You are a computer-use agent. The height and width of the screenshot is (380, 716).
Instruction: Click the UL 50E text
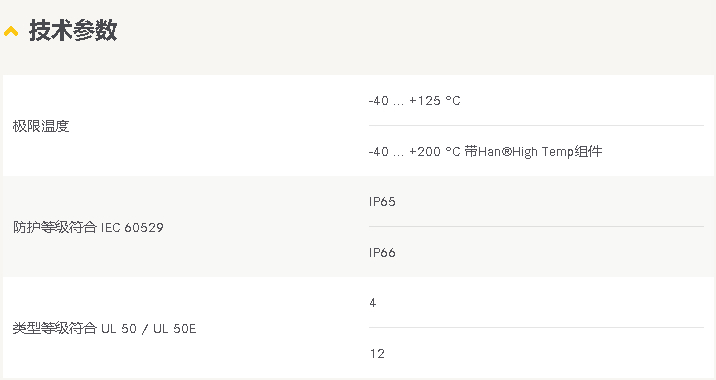coord(174,329)
